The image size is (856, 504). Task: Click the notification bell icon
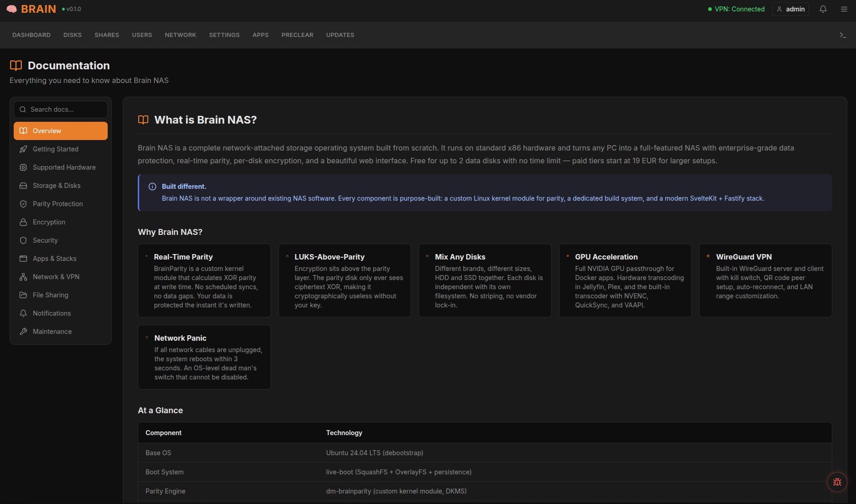[x=823, y=9]
